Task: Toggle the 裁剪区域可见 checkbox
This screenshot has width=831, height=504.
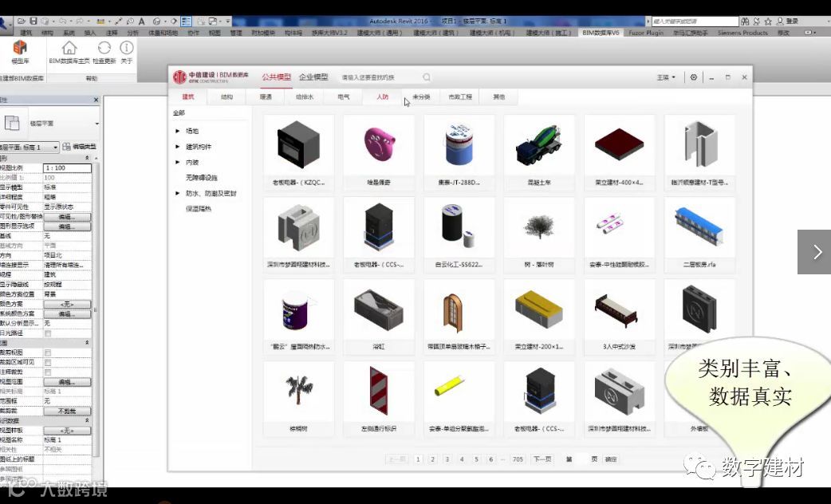Action: pyautogui.click(x=48, y=363)
